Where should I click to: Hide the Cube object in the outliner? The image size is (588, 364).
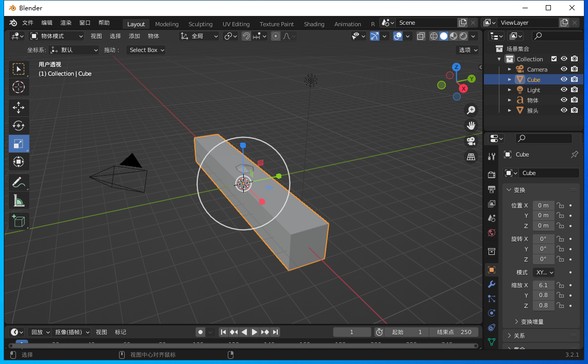(564, 79)
